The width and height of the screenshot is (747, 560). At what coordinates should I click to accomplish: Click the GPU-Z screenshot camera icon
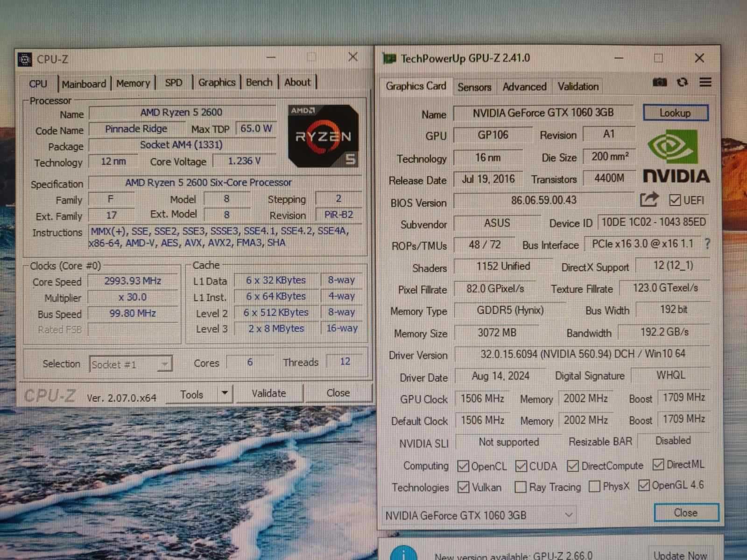click(x=659, y=82)
